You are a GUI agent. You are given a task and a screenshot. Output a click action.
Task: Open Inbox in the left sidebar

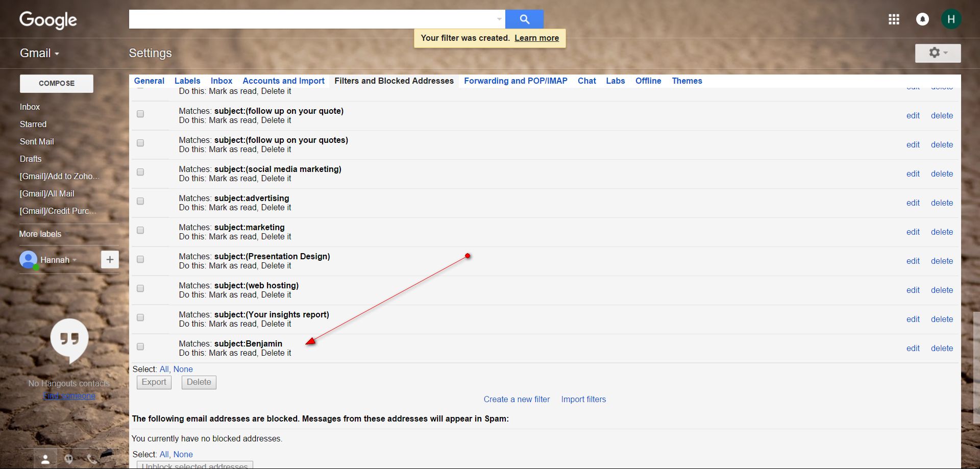30,107
